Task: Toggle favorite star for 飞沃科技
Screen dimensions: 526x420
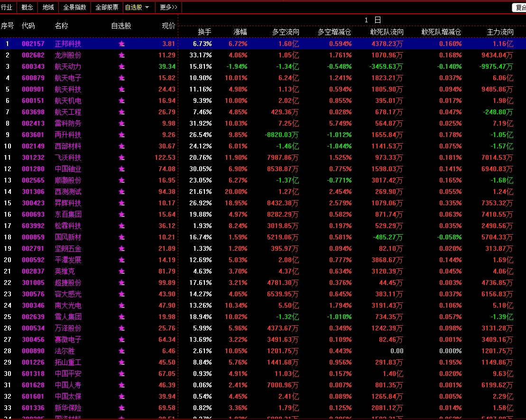Action: pos(121,158)
